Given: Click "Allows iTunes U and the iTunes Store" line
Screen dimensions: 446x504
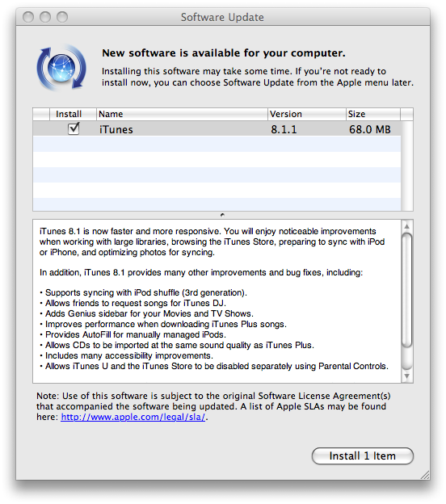Looking at the screenshot, I should pos(214,366).
